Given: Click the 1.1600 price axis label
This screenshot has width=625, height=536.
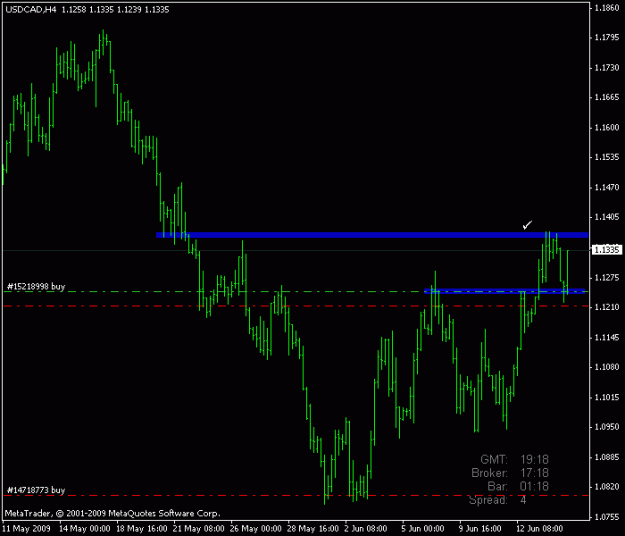Looking at the screenshot, I should tap(607, 128).
